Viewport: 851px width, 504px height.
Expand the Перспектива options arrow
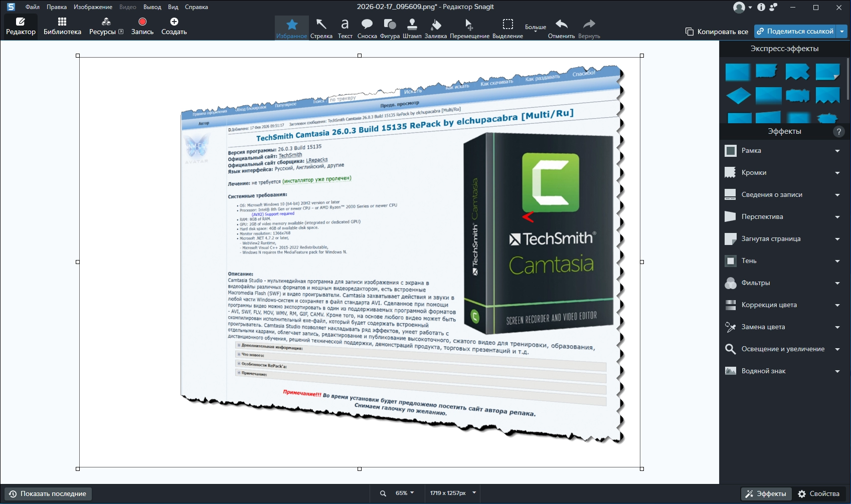837,217
